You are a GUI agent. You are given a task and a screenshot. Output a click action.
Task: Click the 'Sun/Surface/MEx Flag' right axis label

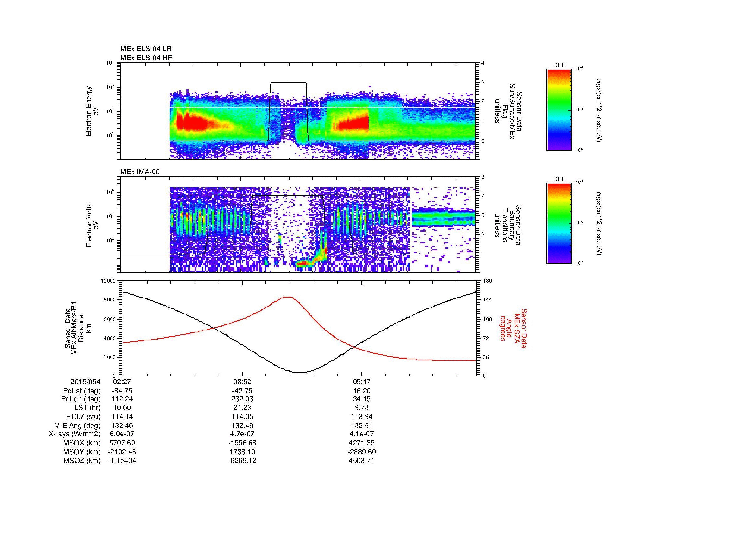pos(509,111)
